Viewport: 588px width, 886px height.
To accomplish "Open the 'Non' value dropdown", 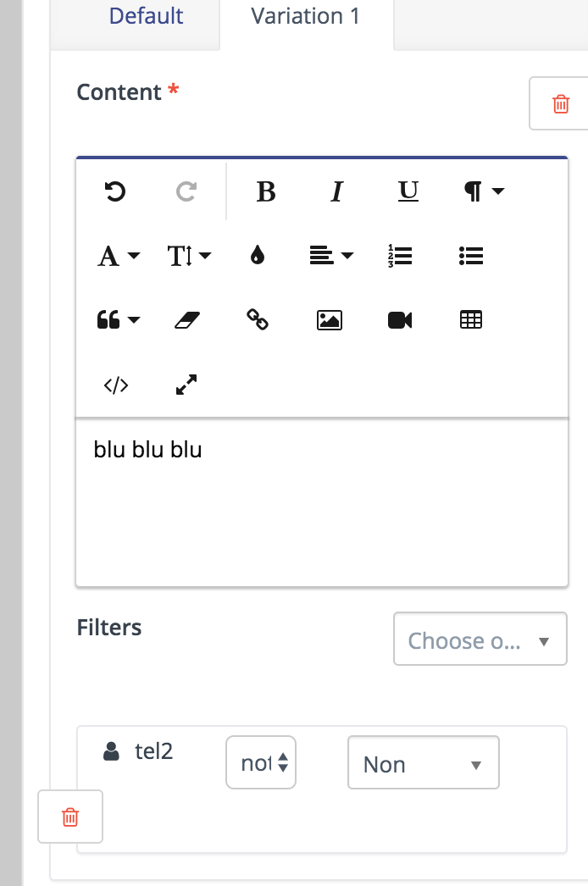I will [x=423, y=762].
